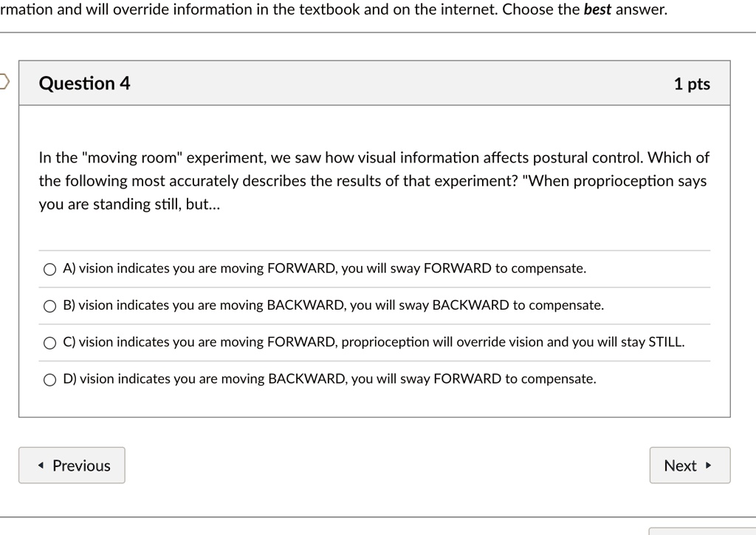This screenshot has width=756, height=535.
Task: Select radio button for answer A
Action: [49, 269]
